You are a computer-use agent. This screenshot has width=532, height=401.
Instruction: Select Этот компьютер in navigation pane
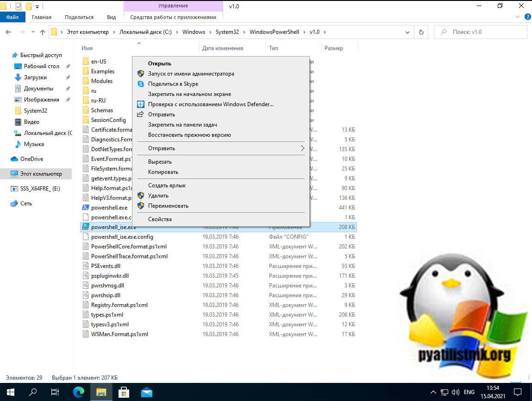tap(41, 174)
